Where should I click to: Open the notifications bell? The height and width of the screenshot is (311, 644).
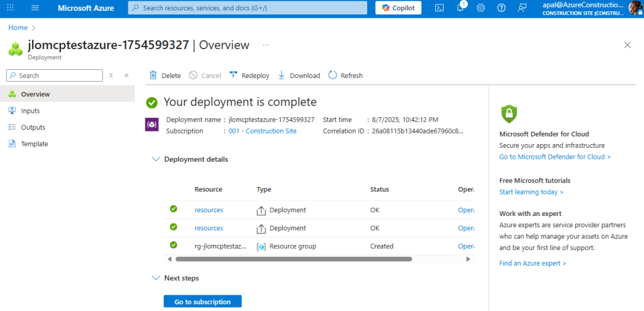tap(460, 8)
